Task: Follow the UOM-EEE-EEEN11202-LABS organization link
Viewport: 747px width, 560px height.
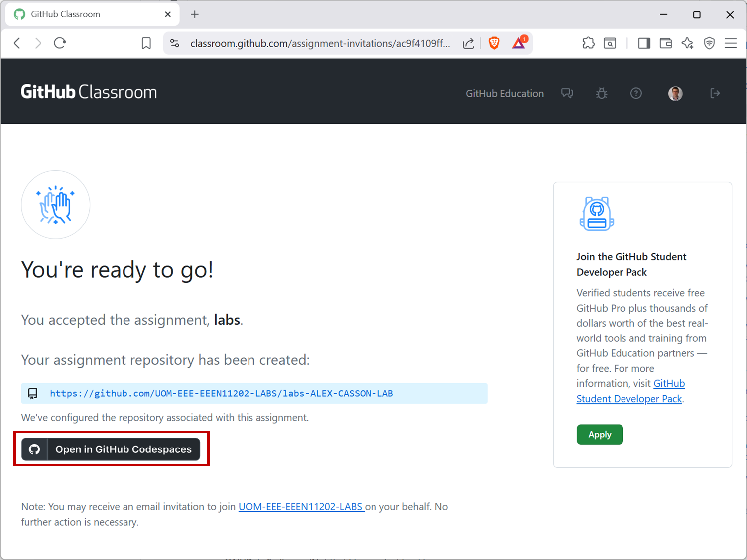Action: pyautogui.click(x=300, y=507)
